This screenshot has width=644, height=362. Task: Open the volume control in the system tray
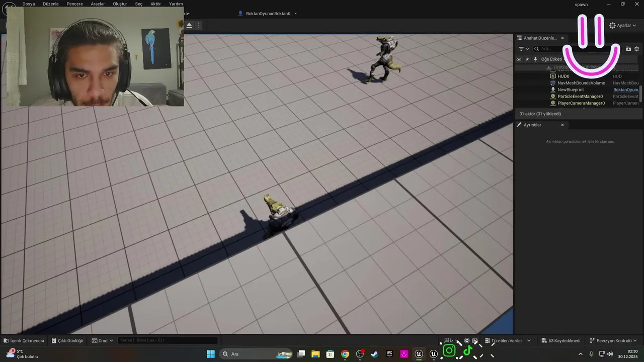610,354
